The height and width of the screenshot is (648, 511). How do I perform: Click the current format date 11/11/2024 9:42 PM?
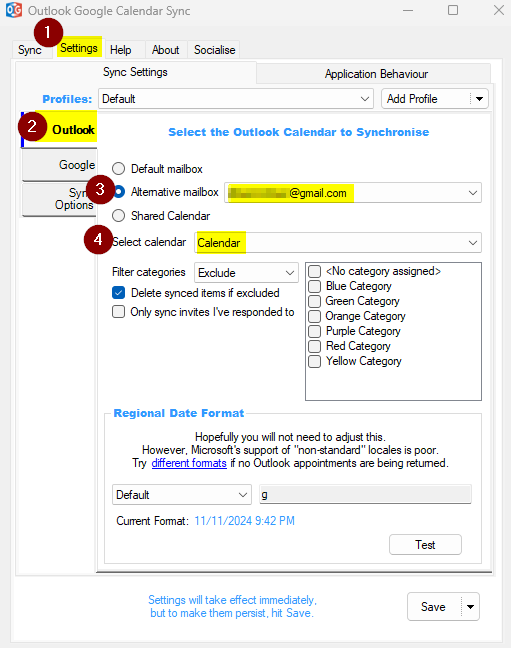tap(244, 521)
